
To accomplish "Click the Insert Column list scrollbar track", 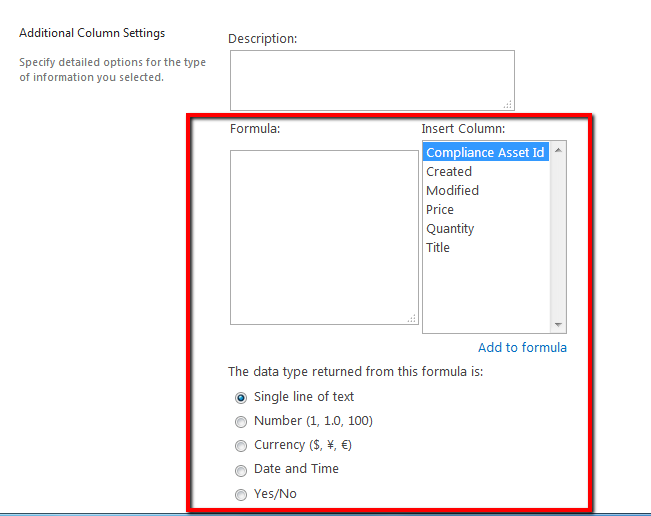I will [x=558, y=237].
